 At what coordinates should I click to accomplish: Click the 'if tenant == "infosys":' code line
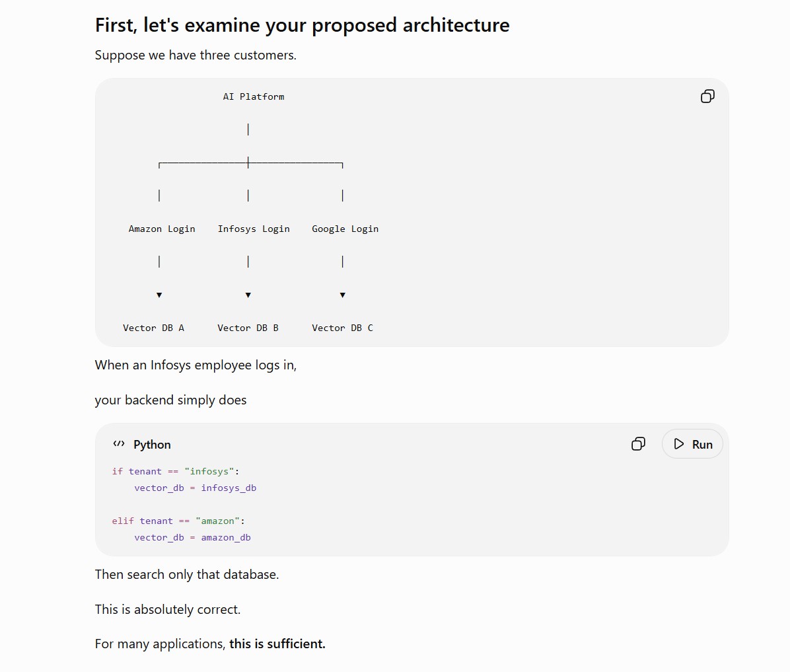click(175, 471)
